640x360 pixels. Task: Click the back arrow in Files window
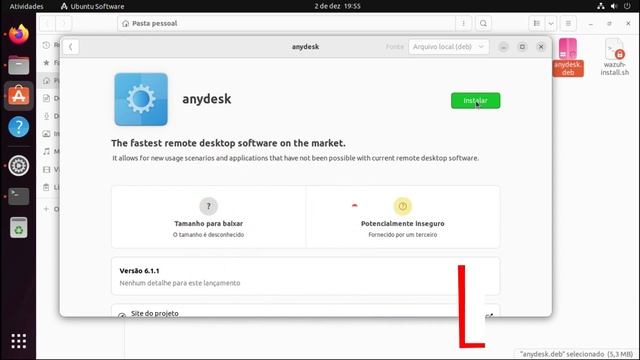tap(47, 24)
